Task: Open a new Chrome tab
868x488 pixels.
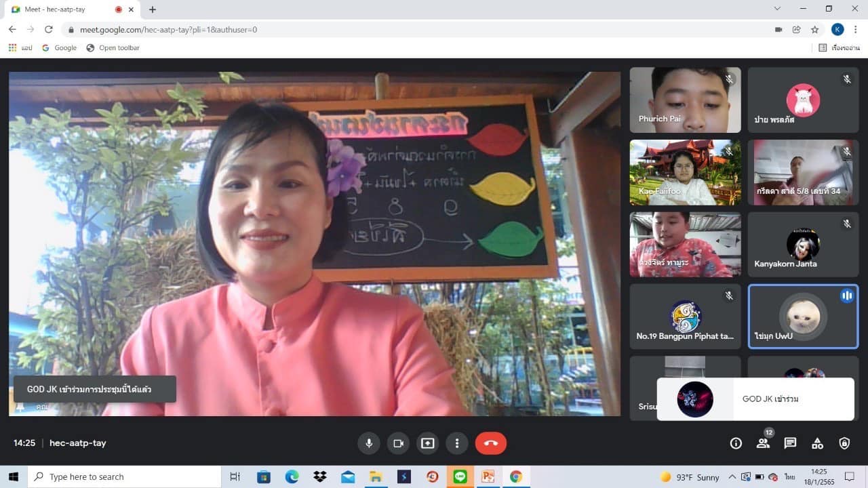Action: (x=153, y=9)
